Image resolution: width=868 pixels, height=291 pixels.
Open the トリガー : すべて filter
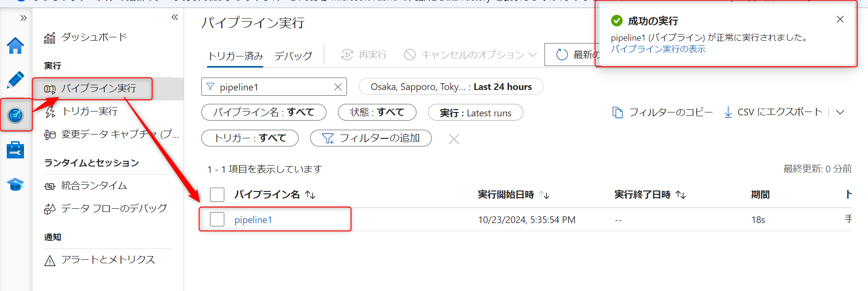click(x=250, y=138)
